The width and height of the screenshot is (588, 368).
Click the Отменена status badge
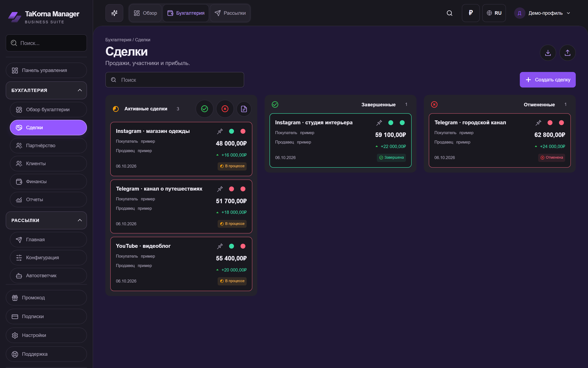coord(551,157)
